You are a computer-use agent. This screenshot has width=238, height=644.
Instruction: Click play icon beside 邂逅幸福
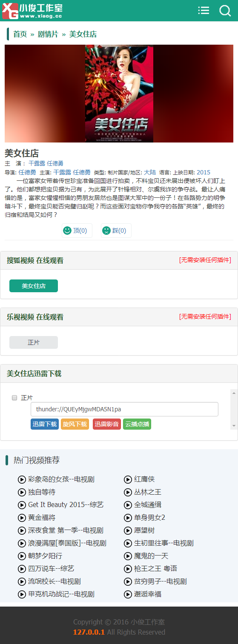128,594
